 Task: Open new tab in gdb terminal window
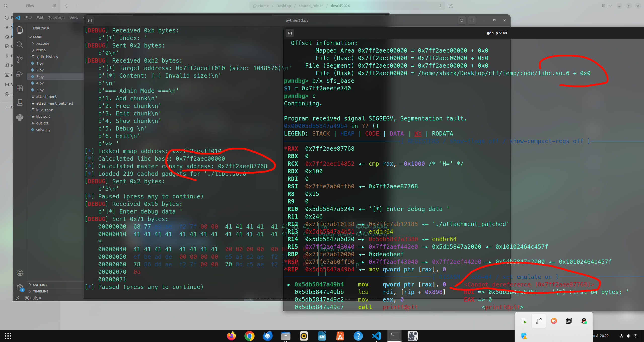pyautogui.click(x=290, y=33)
